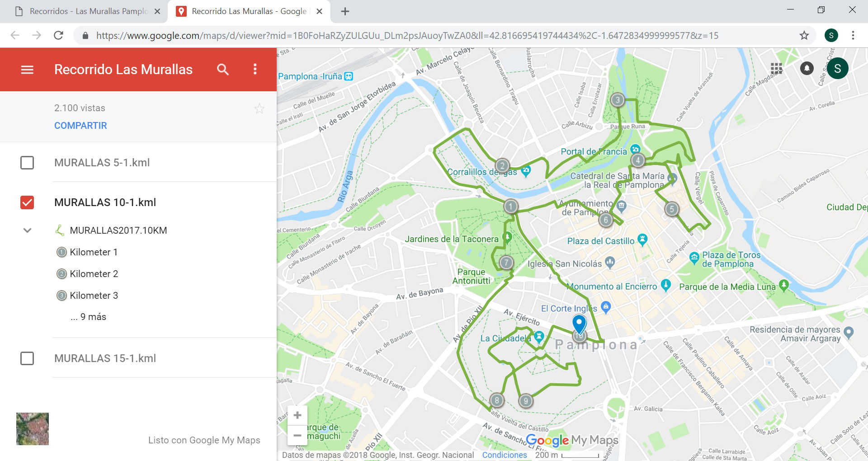The image size is (868, 461).
Task: Select Kilometer 3 in the sidebar list
Action: point(94,296)
